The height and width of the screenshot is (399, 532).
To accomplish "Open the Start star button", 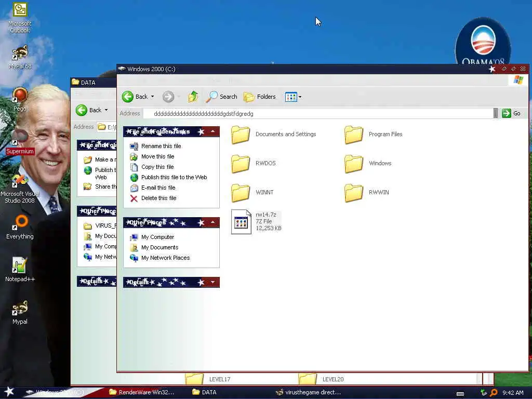I will click(9, 392).
